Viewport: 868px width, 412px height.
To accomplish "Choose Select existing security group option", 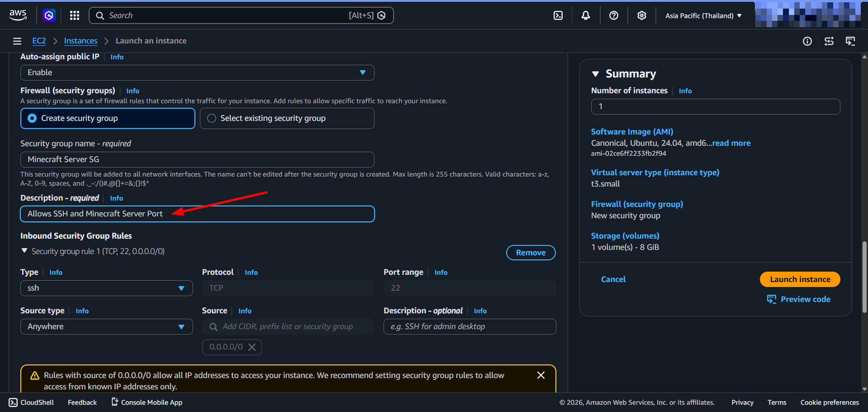I will [287, 118].
